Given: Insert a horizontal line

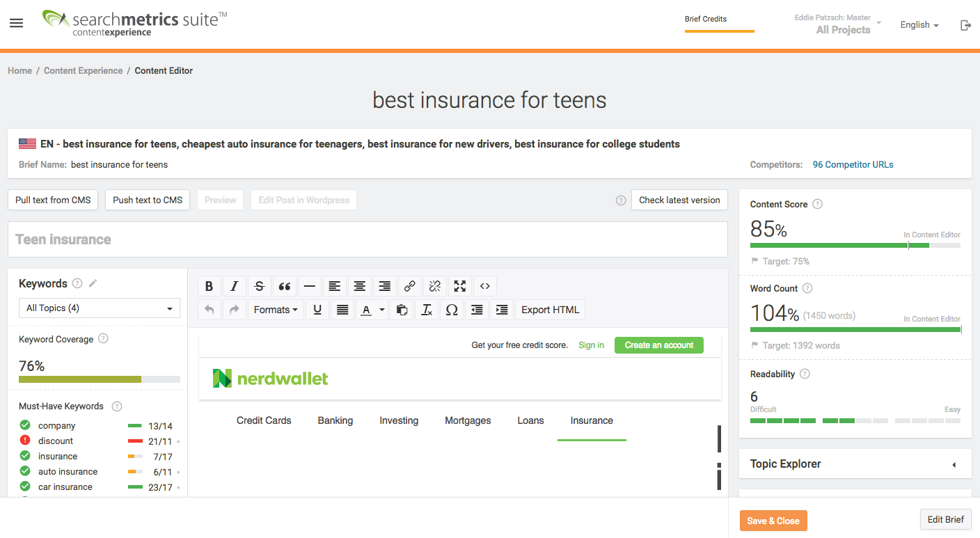Looking at the screenshot, I should pos(310,285).
